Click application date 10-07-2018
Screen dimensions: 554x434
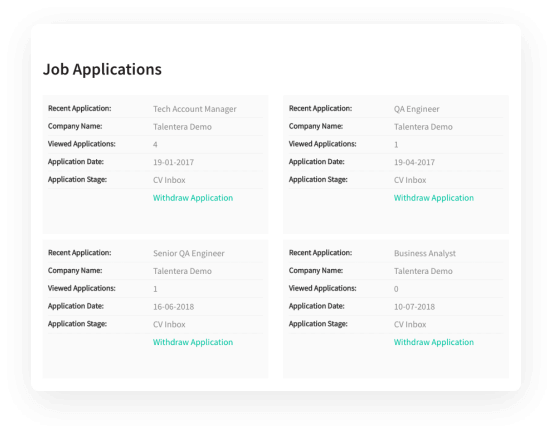pyautogui.click(x=414, y=307)
